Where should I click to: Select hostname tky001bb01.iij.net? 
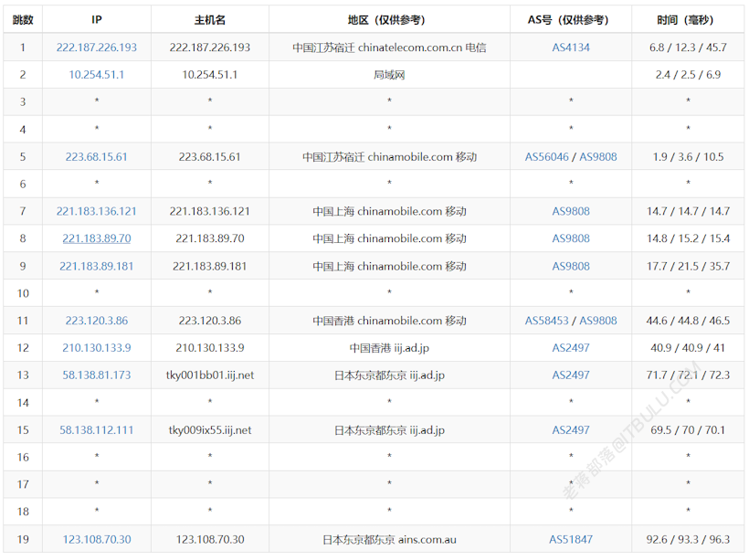[x=210, y=375]
